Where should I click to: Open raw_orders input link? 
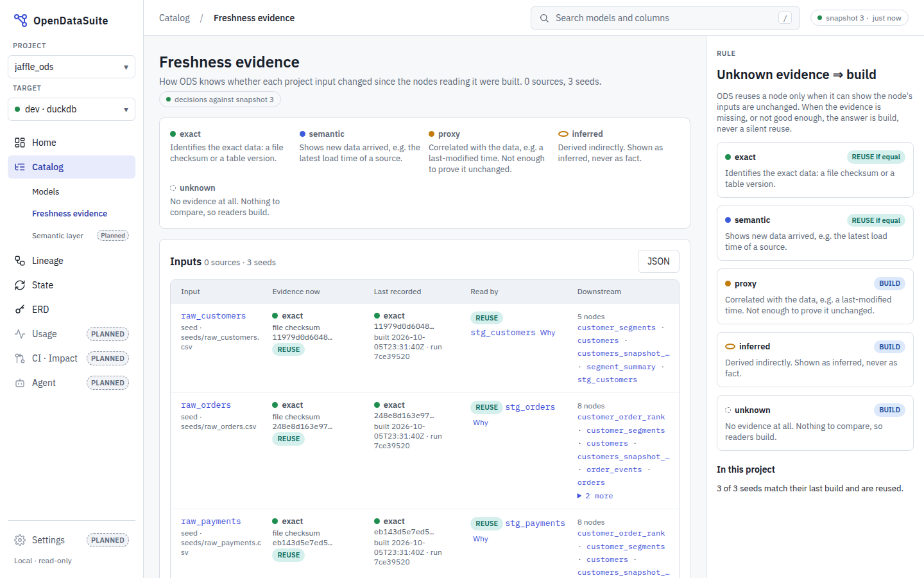click(206, 405)
